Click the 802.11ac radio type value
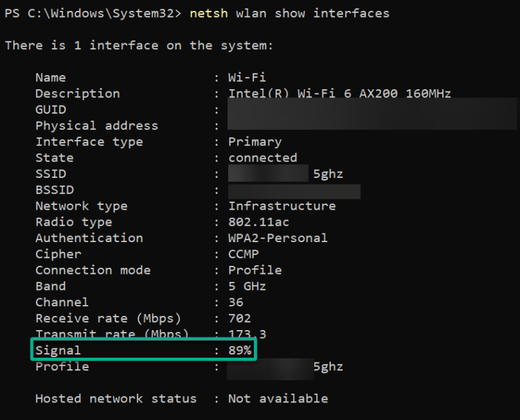Viewport: 520px width, 420px height. pyautogui.click(x=259, y=222)
